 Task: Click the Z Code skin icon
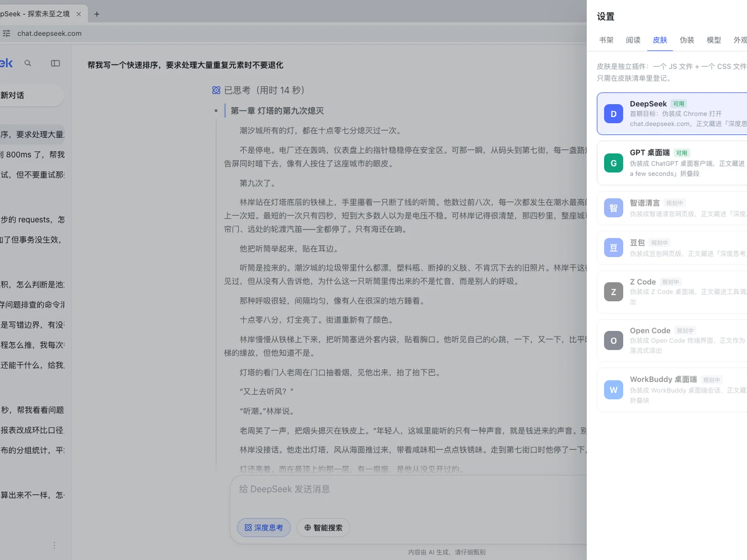tap(613, 292)
